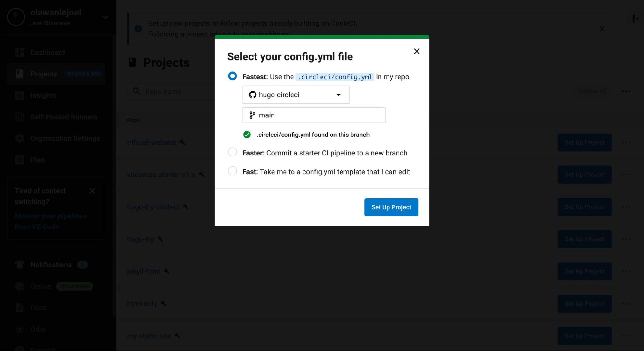Click the GitHub repo icon next to hugo-circleci
This screenshot has width=644, height=351.
click(252, 94)
